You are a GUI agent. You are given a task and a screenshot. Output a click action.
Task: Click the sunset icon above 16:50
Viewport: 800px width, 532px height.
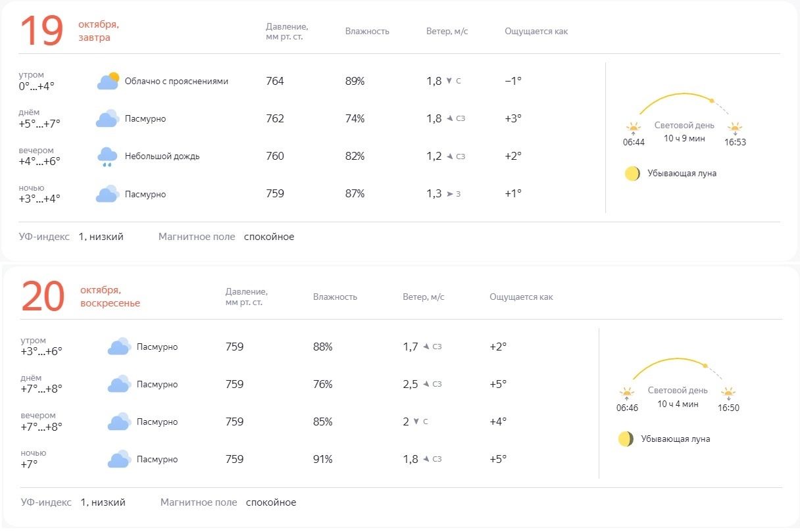(728, 393)
